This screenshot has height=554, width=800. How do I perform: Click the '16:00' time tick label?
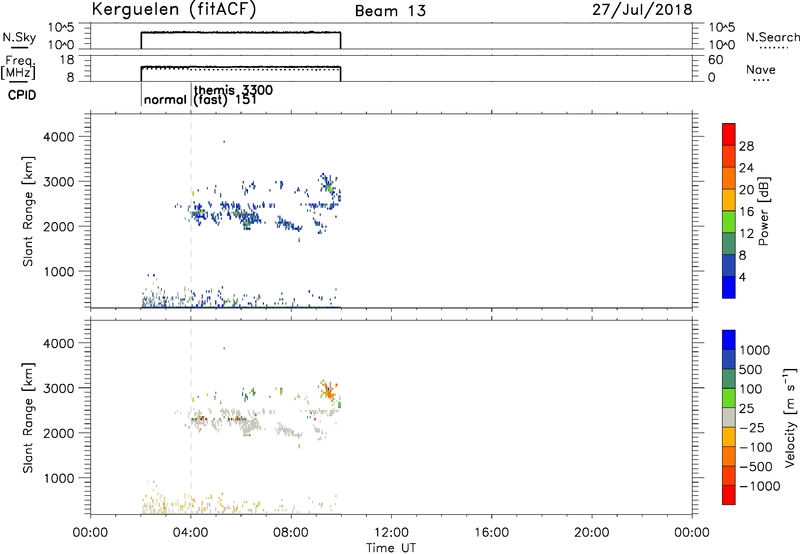(x=491, y=533)
